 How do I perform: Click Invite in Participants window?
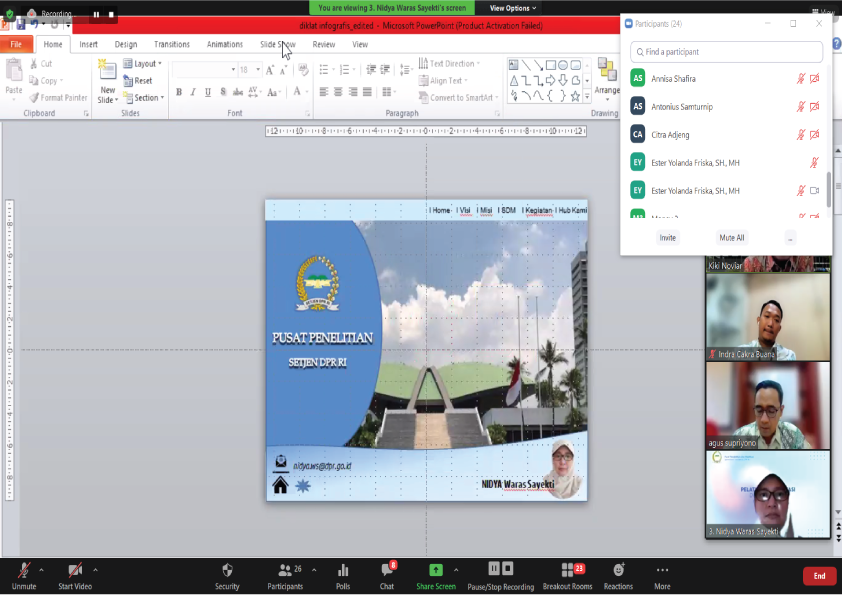click(667, 238)
